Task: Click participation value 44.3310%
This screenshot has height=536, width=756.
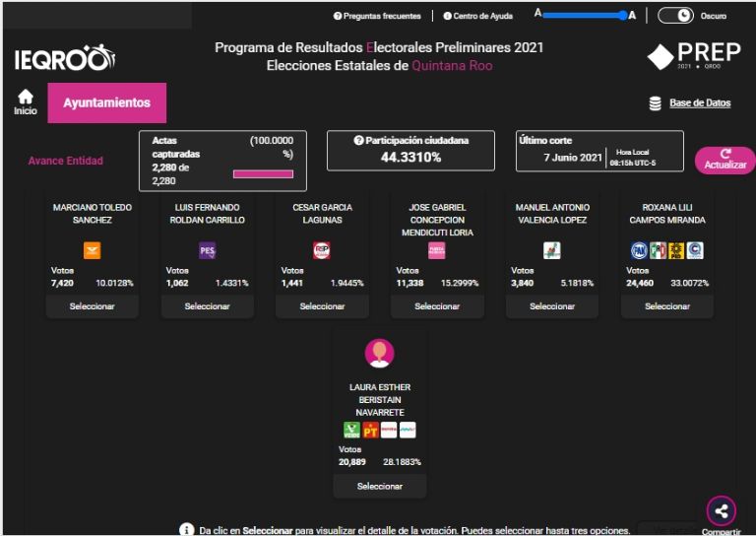Action: tap(410, 158)
